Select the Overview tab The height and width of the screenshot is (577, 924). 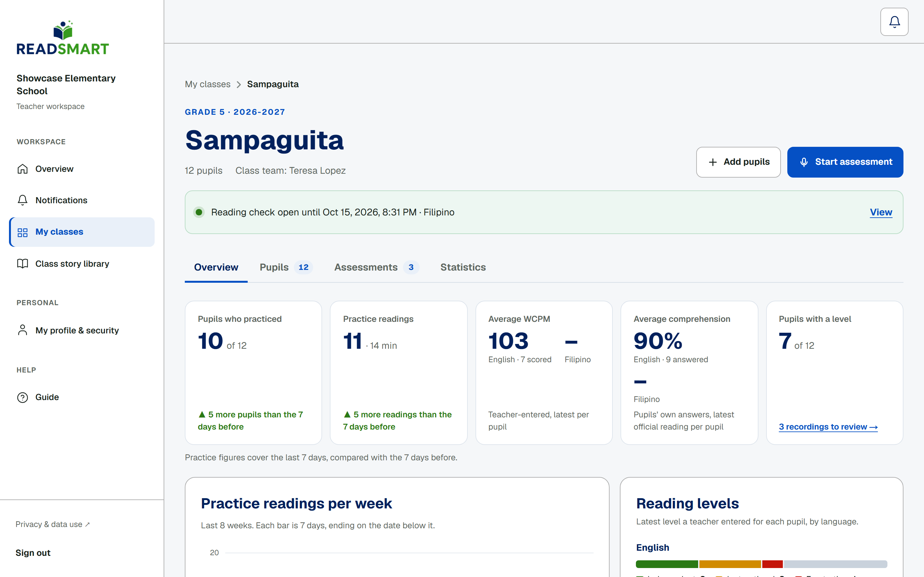click(216, 267)
